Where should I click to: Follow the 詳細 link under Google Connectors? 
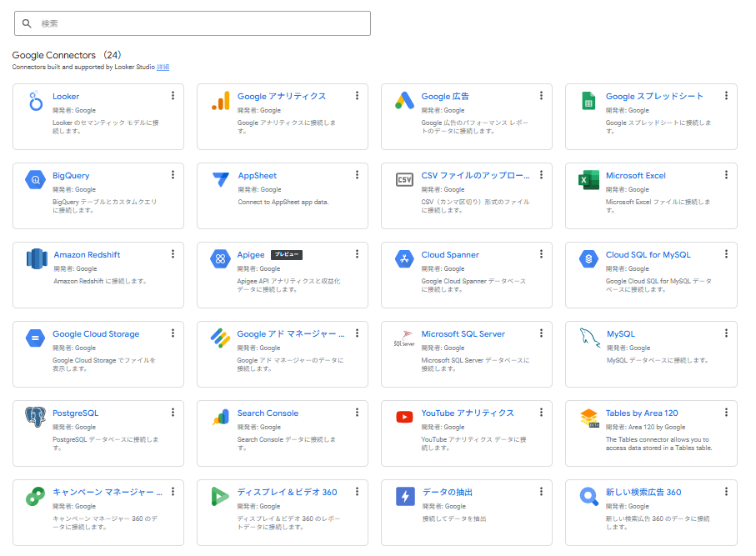pos(163,67)
